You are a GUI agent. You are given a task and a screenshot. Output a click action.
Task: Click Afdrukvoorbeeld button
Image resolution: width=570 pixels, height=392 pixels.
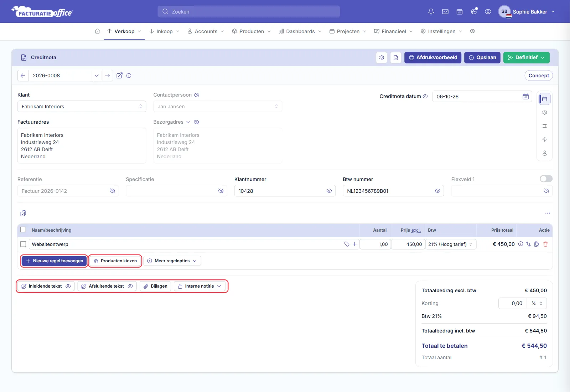coord(433,58)
